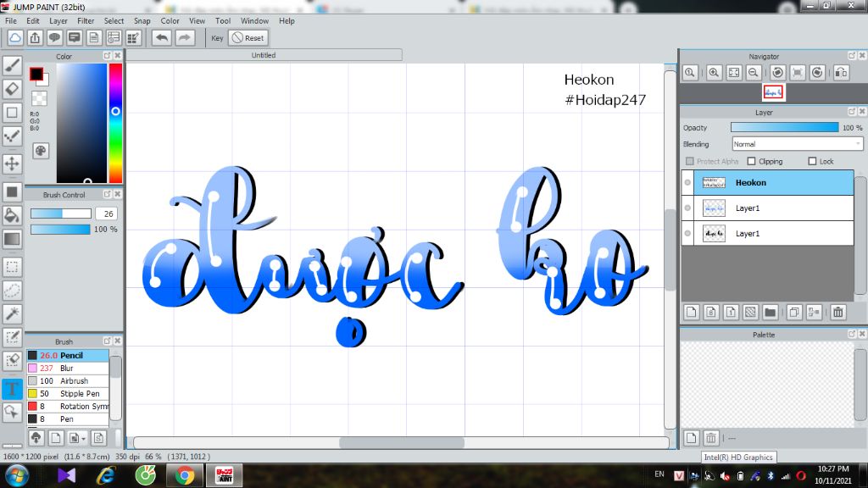Click the Undo arrow in toolbar

pos(162,37)
